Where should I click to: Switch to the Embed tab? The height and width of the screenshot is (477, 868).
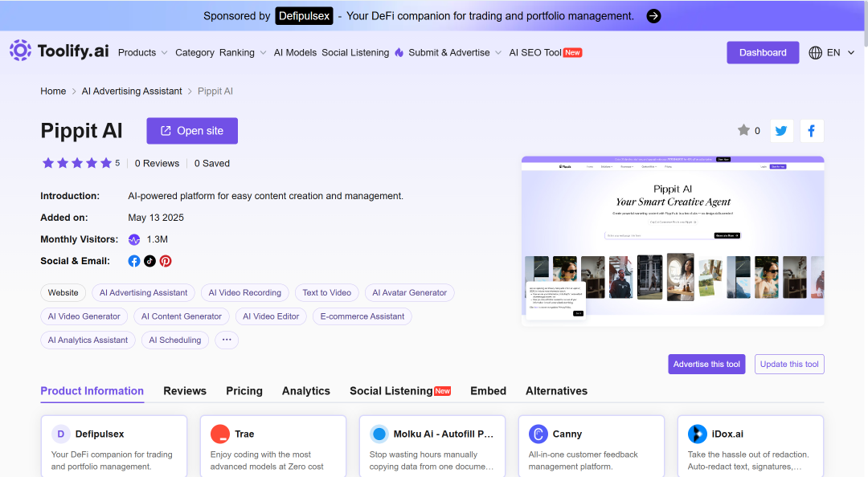[x=489, y=391]
